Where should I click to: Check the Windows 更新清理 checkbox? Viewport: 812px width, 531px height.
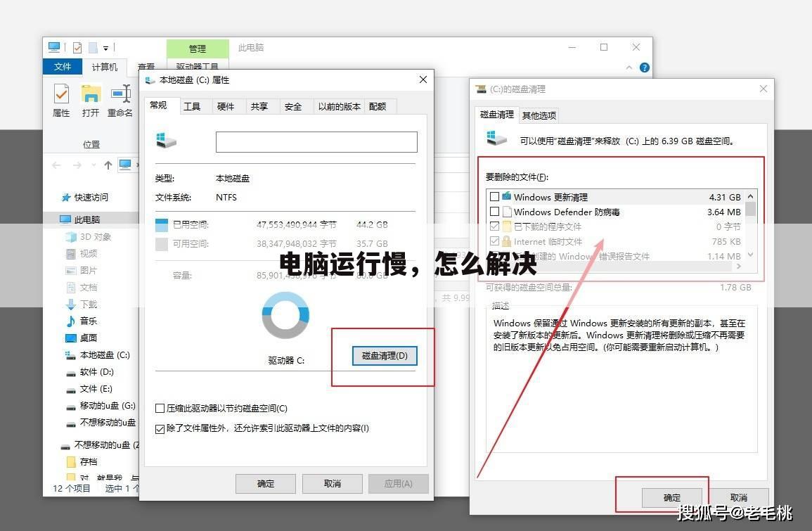click(494, 197)
